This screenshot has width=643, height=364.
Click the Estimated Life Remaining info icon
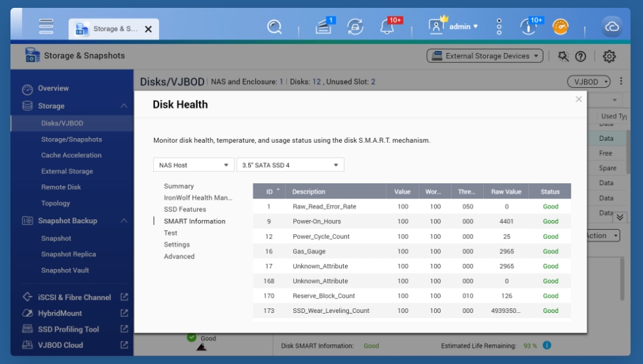547,345
